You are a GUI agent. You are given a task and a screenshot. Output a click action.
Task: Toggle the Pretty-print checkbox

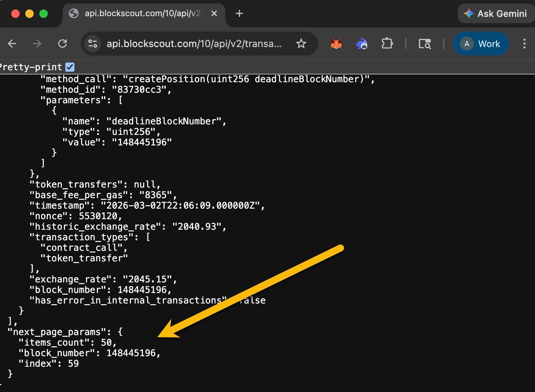(x=70, y=67)
